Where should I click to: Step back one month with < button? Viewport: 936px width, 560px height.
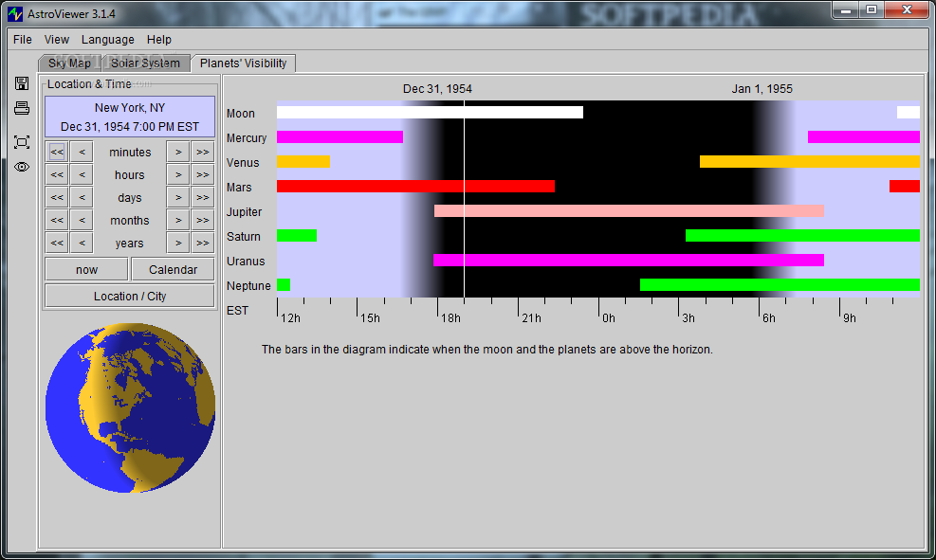82,220
